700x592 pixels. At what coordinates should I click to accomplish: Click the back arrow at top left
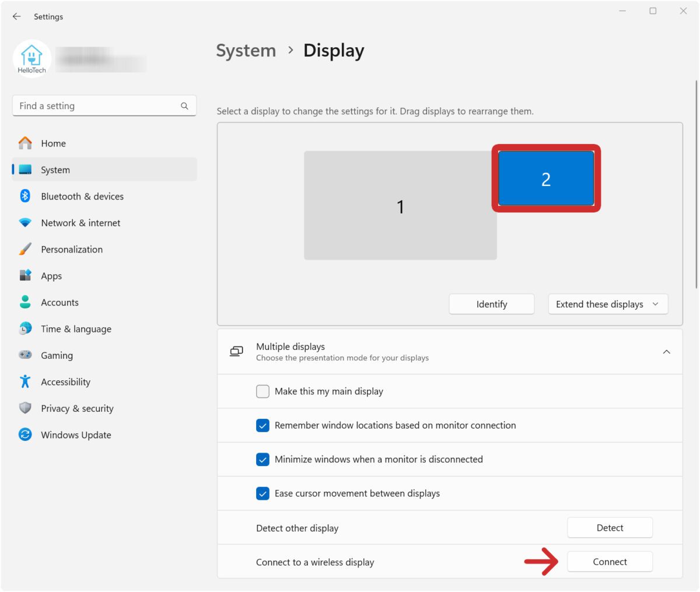pos(16,16)
